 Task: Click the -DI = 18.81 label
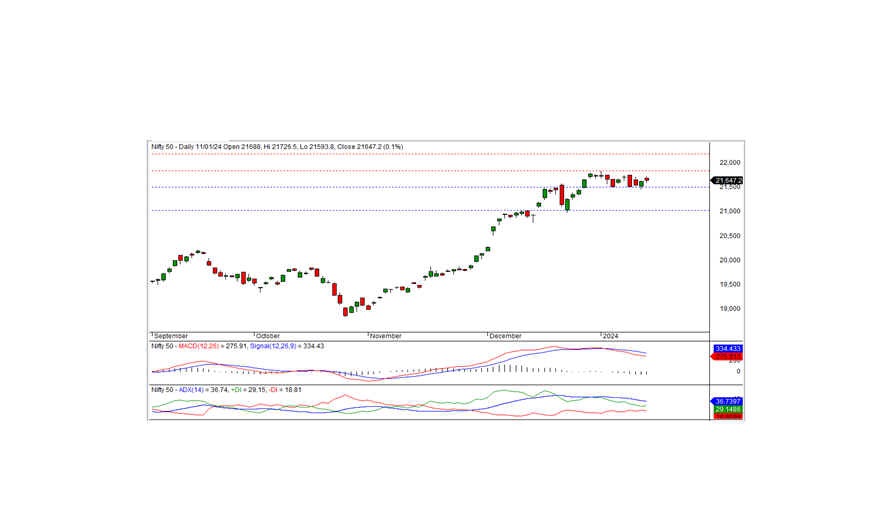(285, 390)
